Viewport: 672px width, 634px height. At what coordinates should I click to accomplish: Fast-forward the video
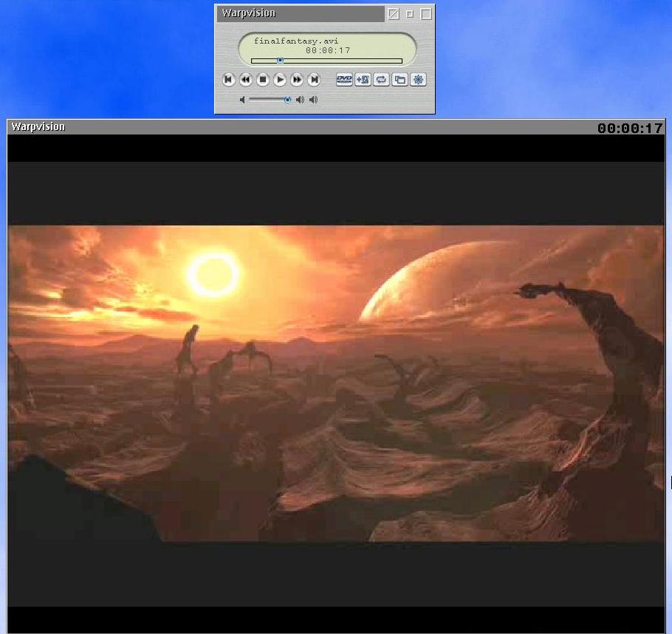pos(297,80)
